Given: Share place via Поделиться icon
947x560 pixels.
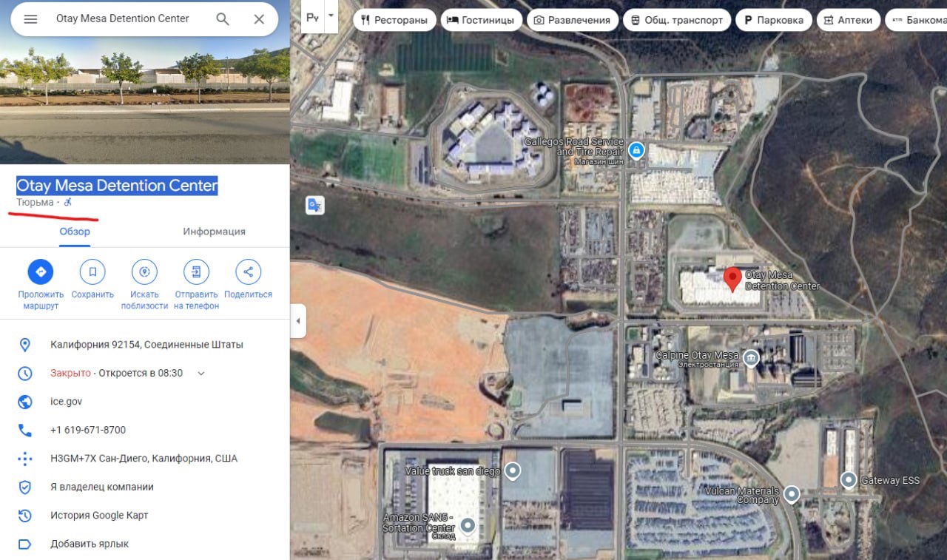Looking at the screenshot, I should tap(248, 271).
